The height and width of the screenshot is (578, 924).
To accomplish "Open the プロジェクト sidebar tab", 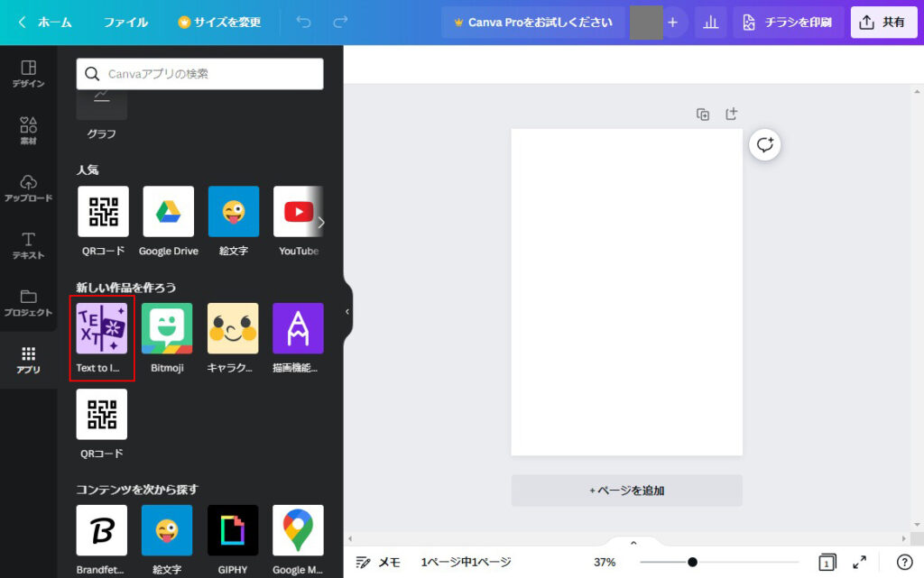I will coord(28,303).
